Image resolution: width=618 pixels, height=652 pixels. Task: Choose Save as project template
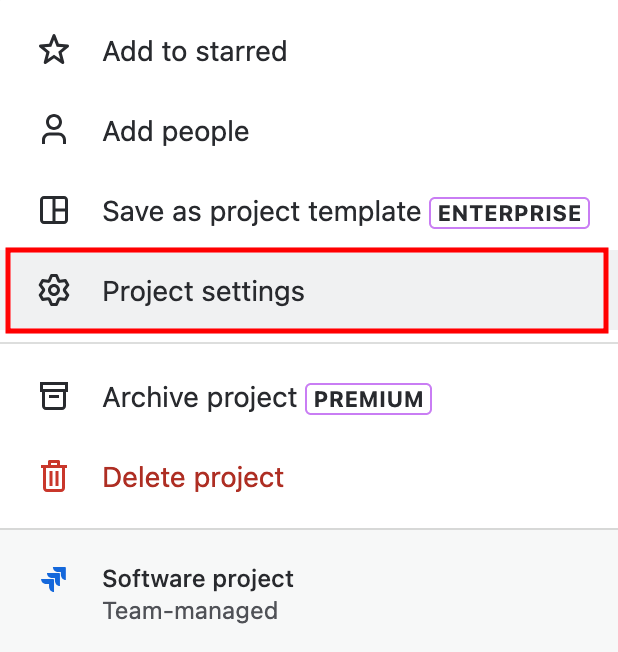tap(261, 211)
